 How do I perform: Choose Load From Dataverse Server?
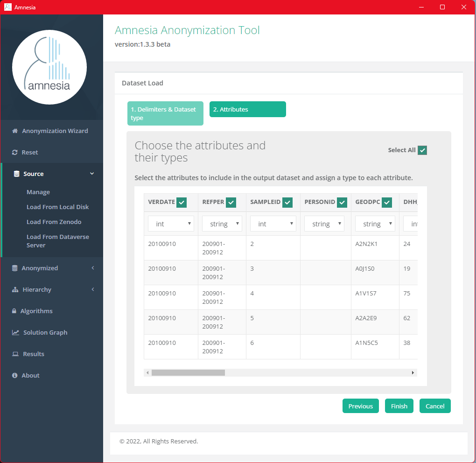click(x=58, y=241)
